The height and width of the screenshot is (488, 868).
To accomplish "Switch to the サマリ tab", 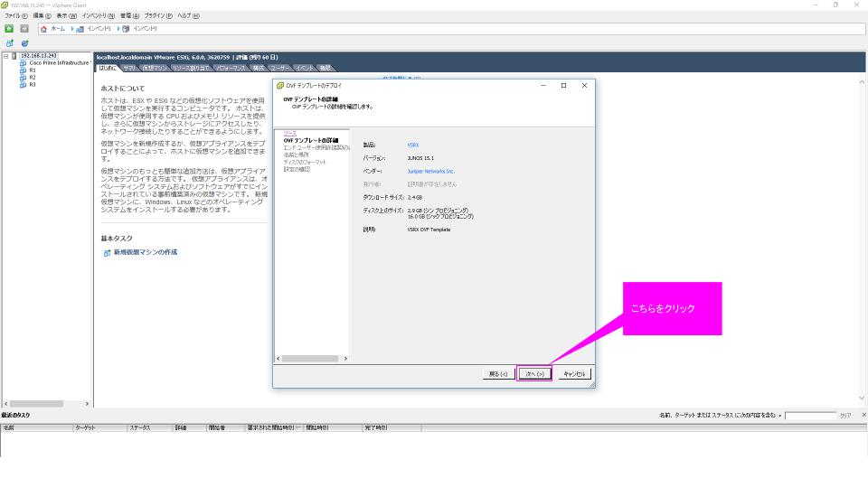I will click(x=129, y=68).
